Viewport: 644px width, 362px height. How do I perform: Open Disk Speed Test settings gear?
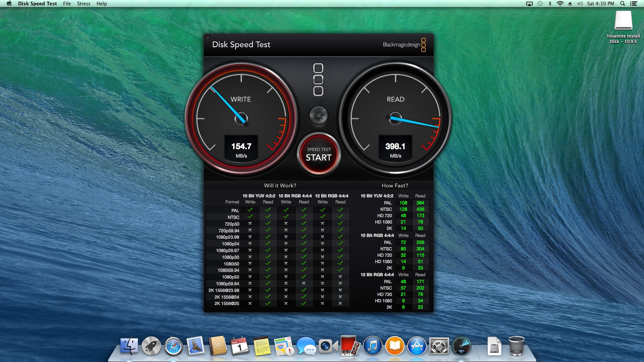(318, 115)
